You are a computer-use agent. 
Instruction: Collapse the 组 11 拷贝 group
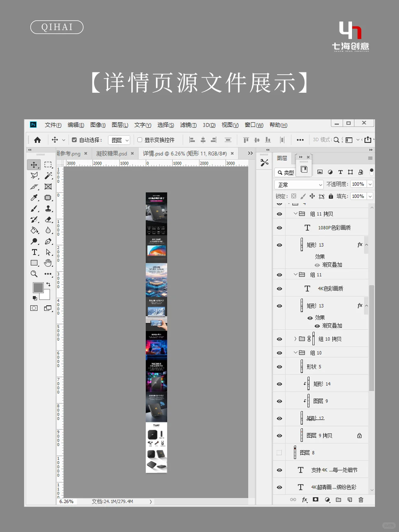click(x=296, y=214)
